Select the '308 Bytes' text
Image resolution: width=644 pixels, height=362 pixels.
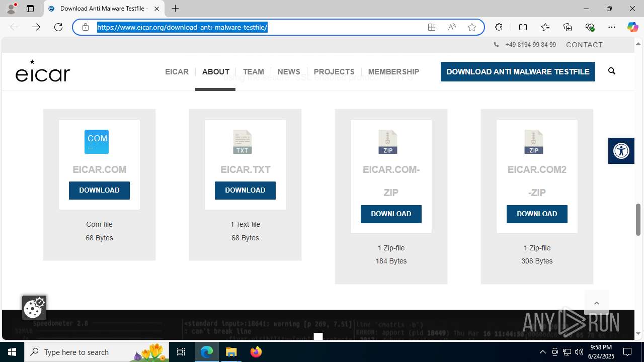coord(537,261)
